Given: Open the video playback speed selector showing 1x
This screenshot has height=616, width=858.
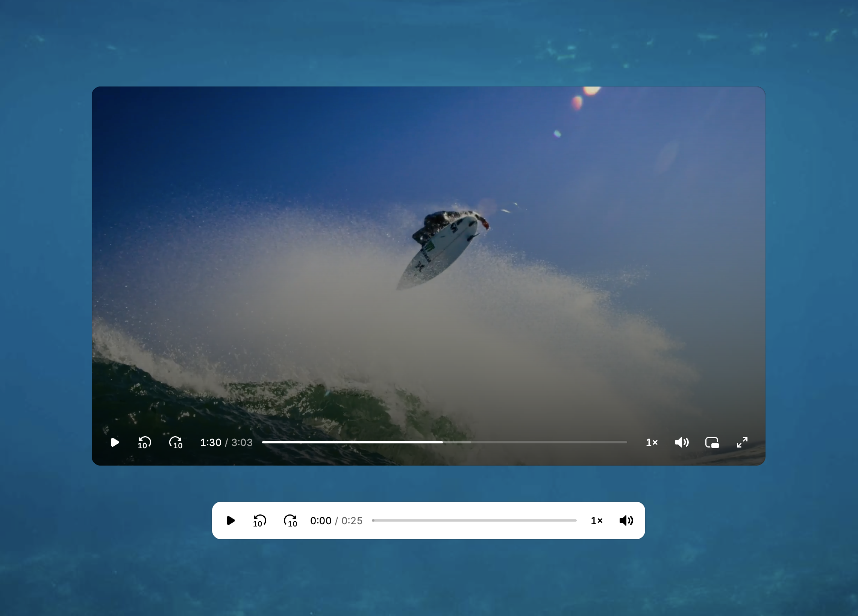Looking at the screenshot, I should (652, 442).
